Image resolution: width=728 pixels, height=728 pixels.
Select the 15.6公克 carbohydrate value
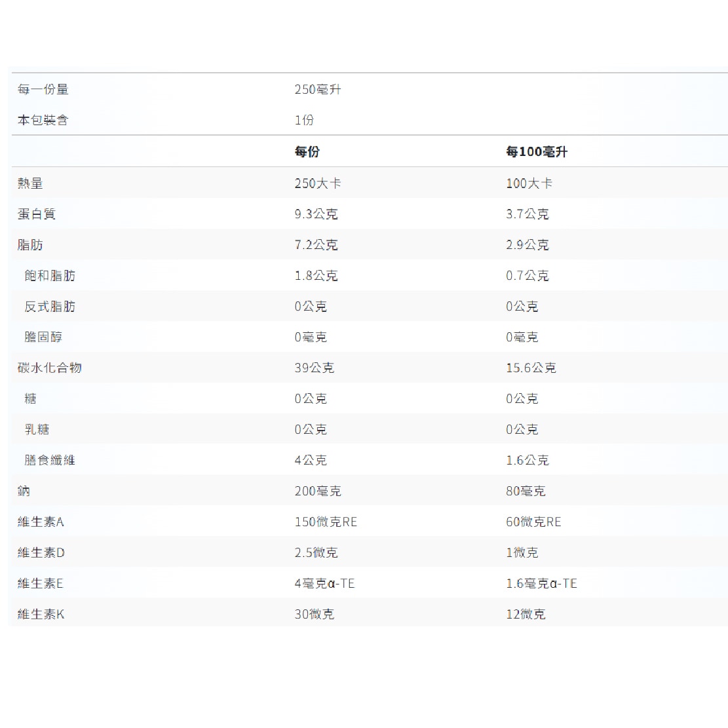(531, 368)
